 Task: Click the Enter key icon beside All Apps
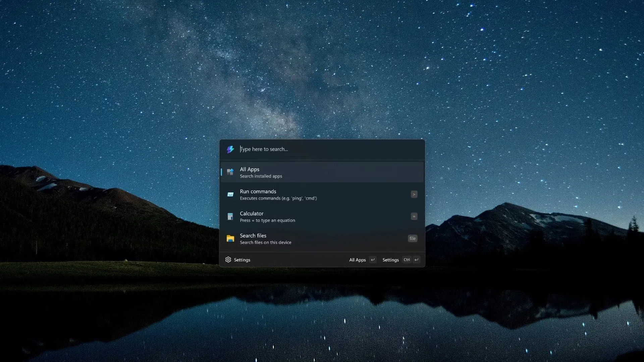[x=373, y=260]
